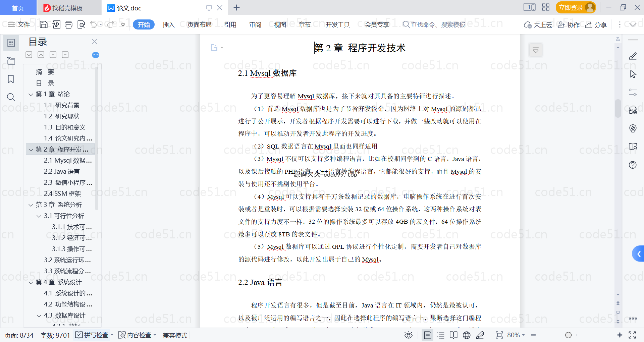Collapse 3.1 可行性分析 tree node
This screenshot has height=342, width=644.
coord(39,216)
